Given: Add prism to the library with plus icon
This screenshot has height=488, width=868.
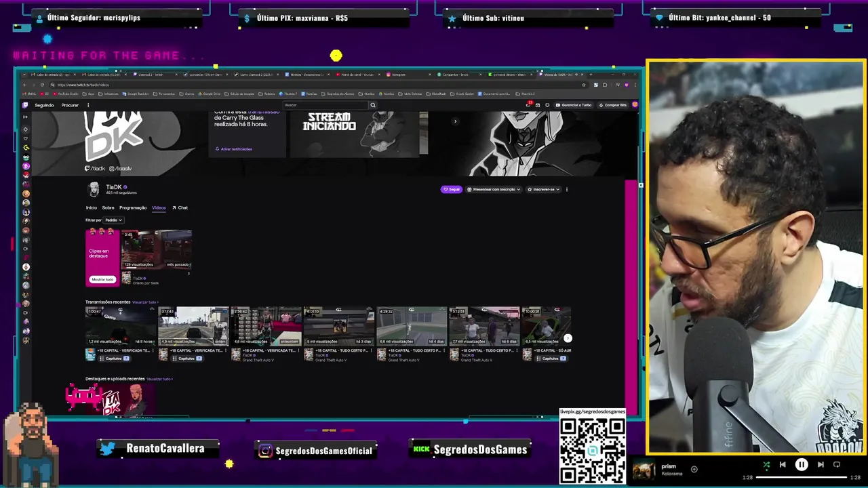Looking at the screenshot, I should point(694,469).
